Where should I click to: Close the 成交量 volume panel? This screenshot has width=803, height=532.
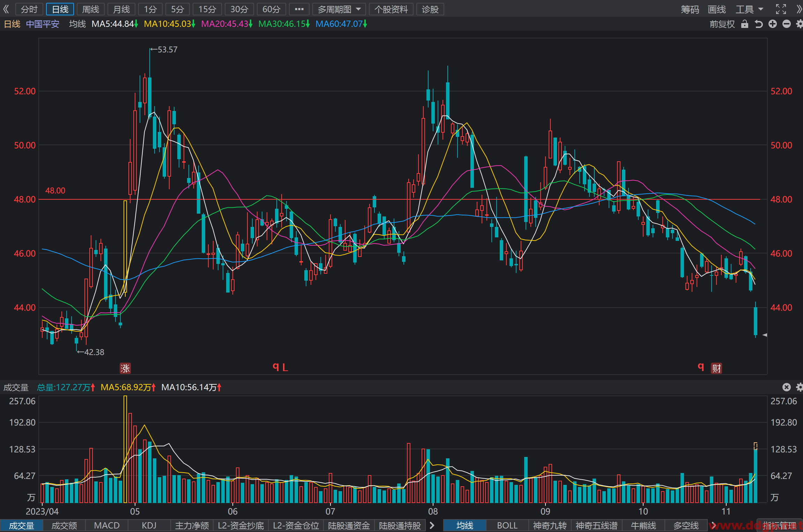[x=786, y=387]
